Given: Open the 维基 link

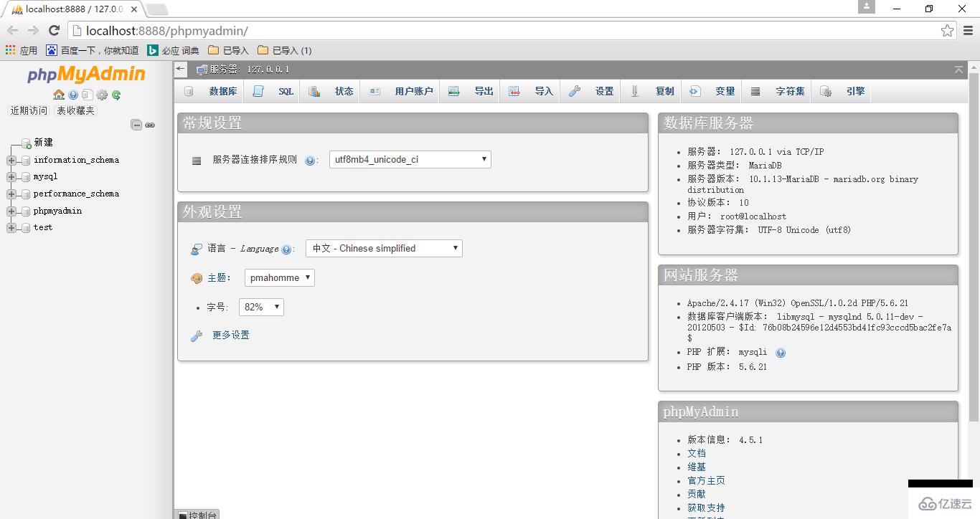Looking at the screenshot, I should (697, 467).
